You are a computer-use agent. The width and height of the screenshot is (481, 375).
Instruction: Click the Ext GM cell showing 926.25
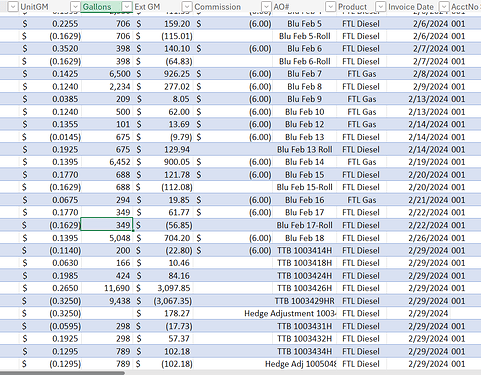tap(163, 74)
